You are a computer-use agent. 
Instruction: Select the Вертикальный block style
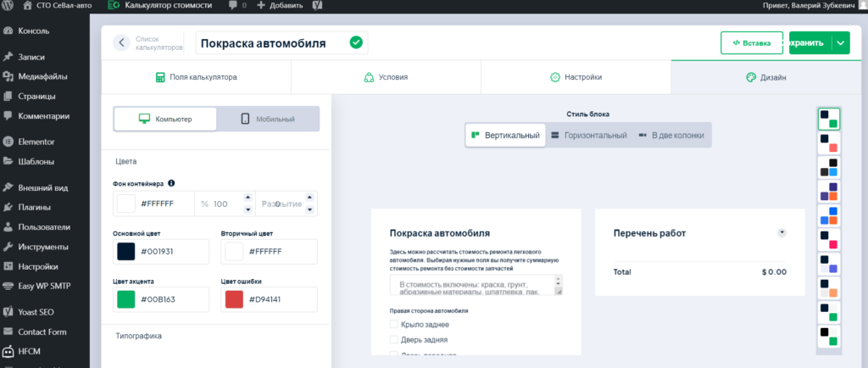tap(505, 135)
